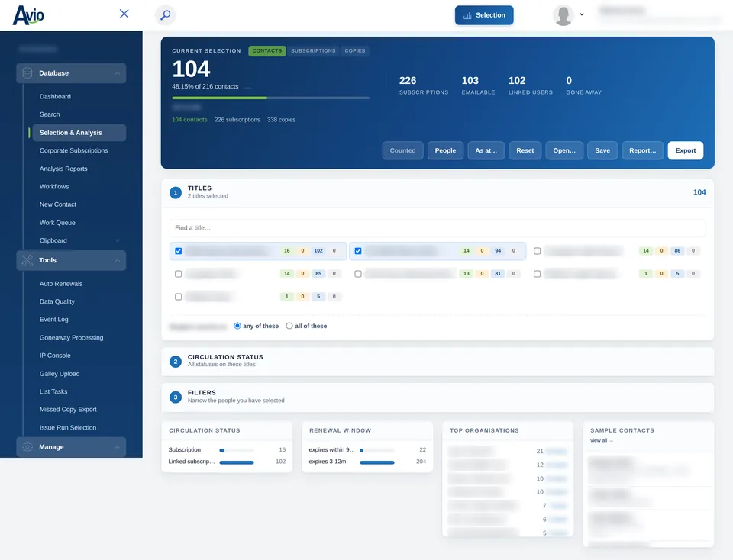733x560 pixels.
Task: Collapse the Manage section chevron
Action: (118, 447)
